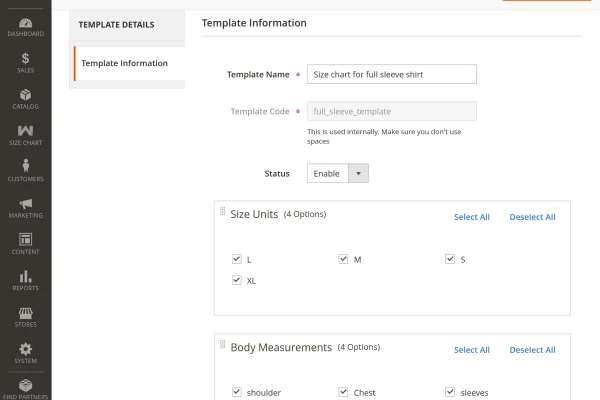The width and height of the screenshot is (600, 400).
Task: Click the Size Units drag handle
Action: click(x=221, y=212)
